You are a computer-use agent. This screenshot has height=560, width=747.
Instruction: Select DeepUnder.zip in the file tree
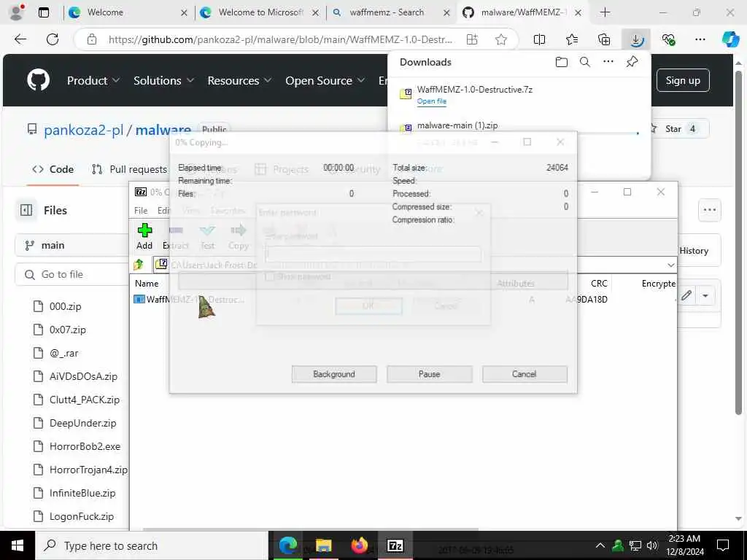[83, 423]
